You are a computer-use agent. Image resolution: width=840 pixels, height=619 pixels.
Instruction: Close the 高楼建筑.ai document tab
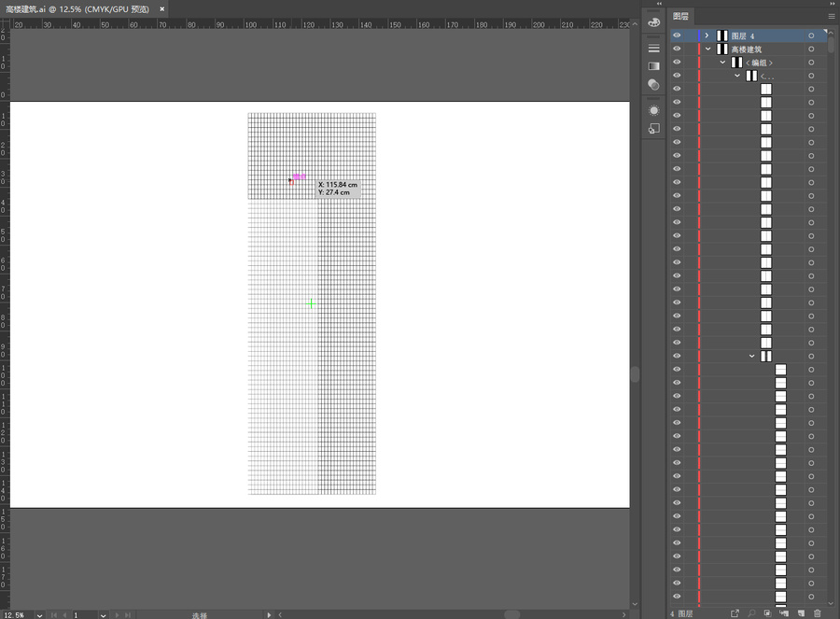161,8
